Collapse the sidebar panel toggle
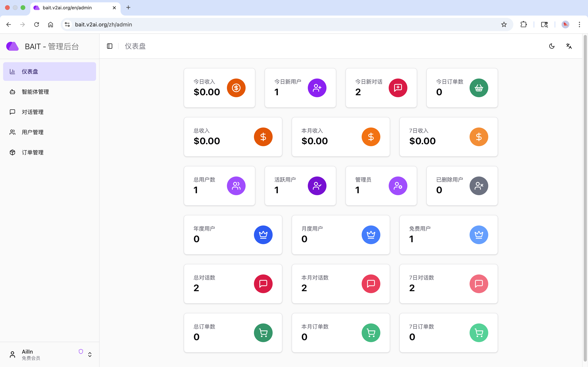This screenshot has width=588, height=367. (110, 46)
